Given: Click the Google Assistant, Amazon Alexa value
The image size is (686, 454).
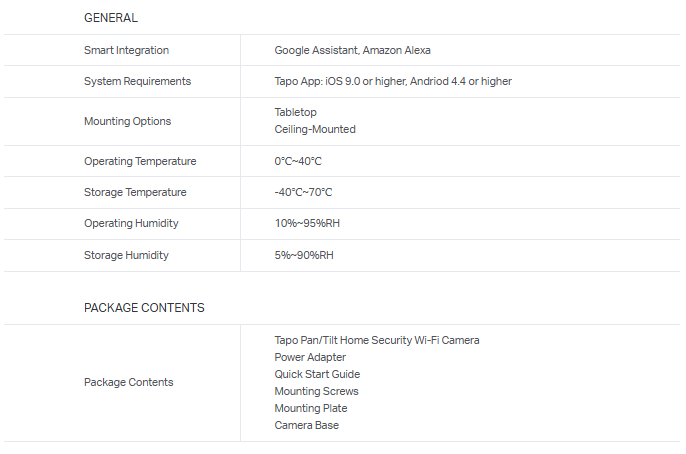Looking at the screenshot, I should 352,50.
